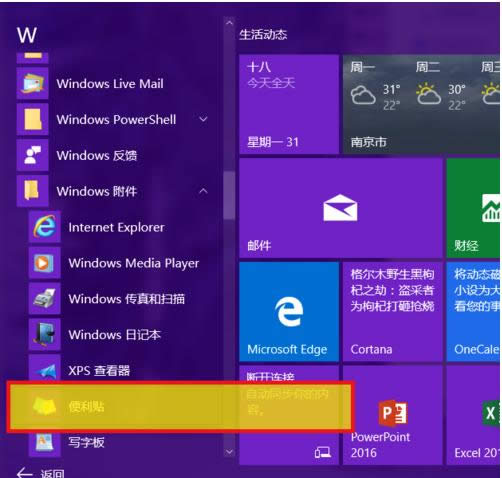This screenshot has height=478, width=502.
Task: Open the 财经 finance tile
Action: point(473,208)
